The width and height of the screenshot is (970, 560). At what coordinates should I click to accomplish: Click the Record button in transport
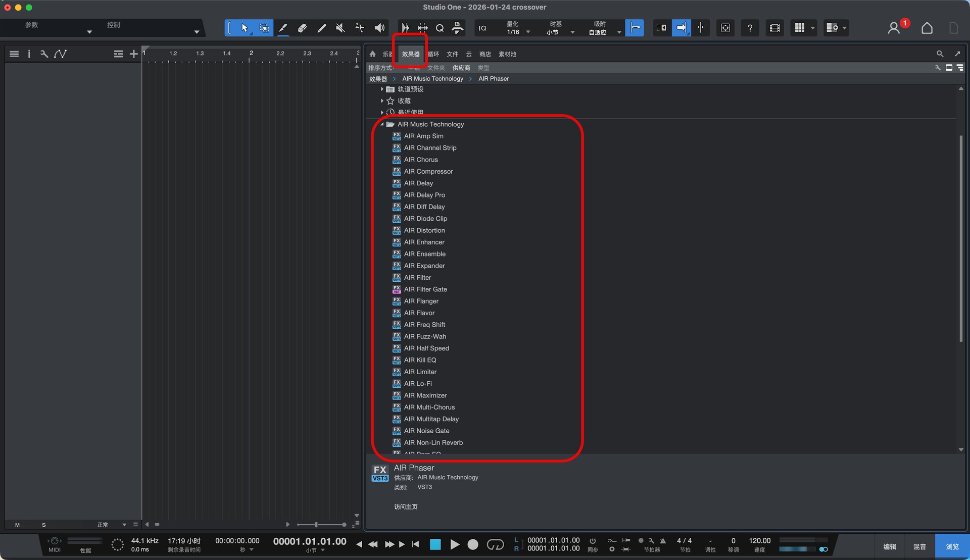473,544
